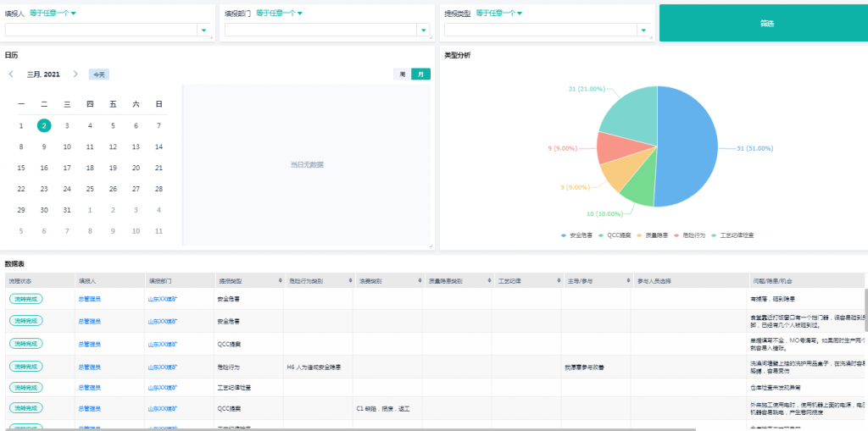The width and height of the screenshot is (868, 431).
Task: Toggle QCC提案 legend item in pie chart
Action: pos(615,235)
